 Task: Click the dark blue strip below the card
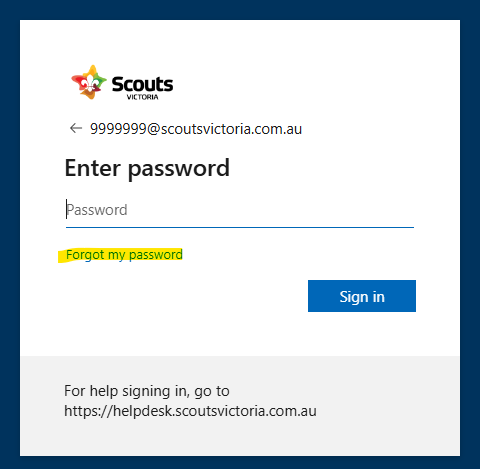tap(240, 463)
